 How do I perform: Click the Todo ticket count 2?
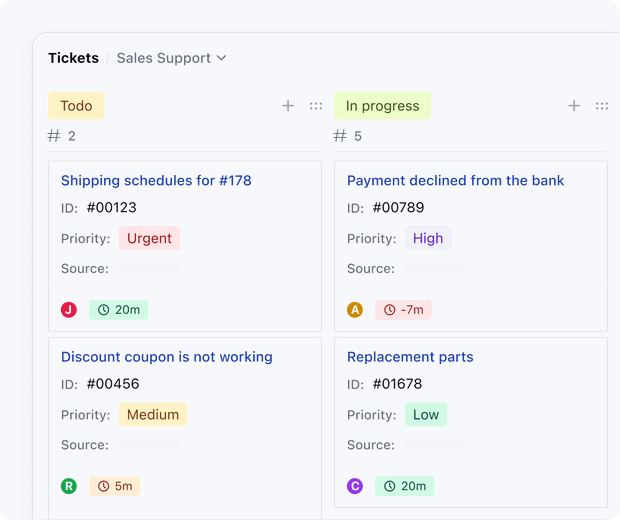62,136
